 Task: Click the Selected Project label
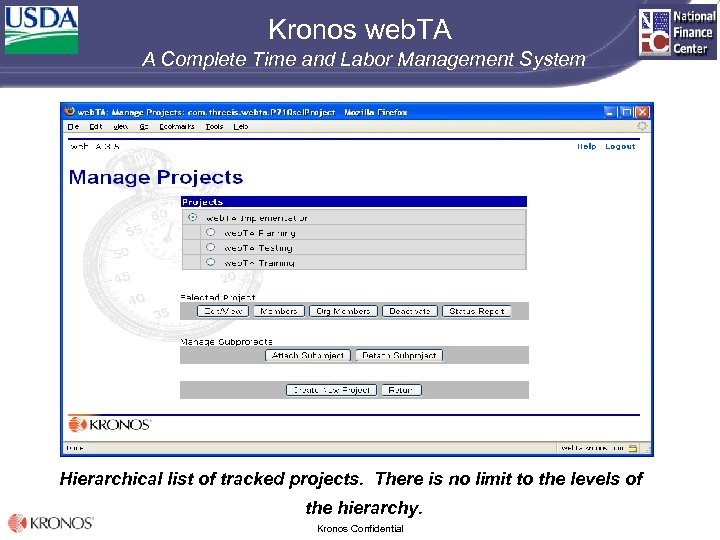[x=218, y=297]
